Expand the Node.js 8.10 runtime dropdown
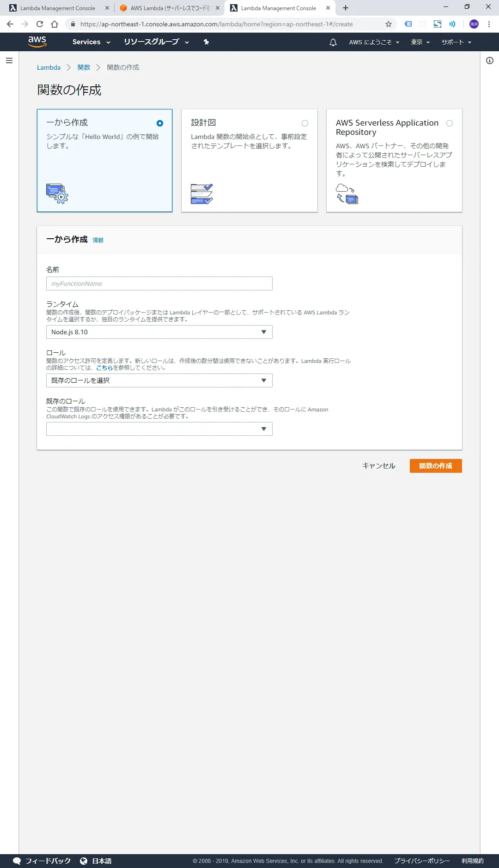Viewport: 499px width, 868px height. (159, 332)
